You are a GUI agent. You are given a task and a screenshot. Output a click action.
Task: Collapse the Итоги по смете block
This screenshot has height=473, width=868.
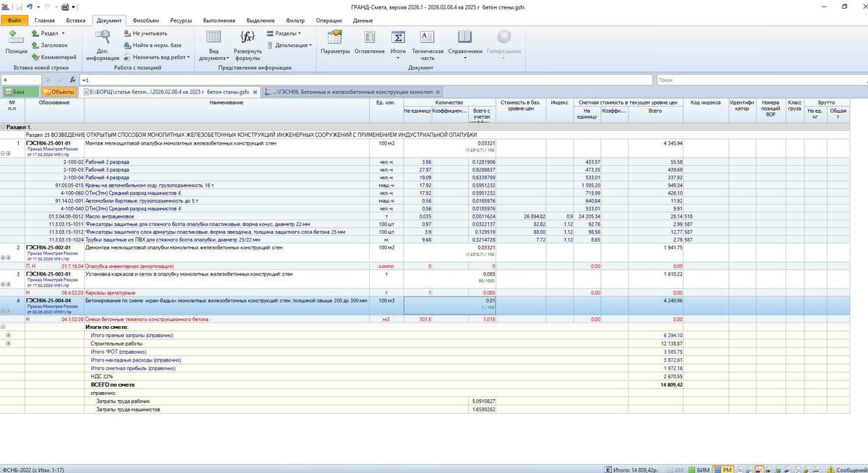coord(4,327)
